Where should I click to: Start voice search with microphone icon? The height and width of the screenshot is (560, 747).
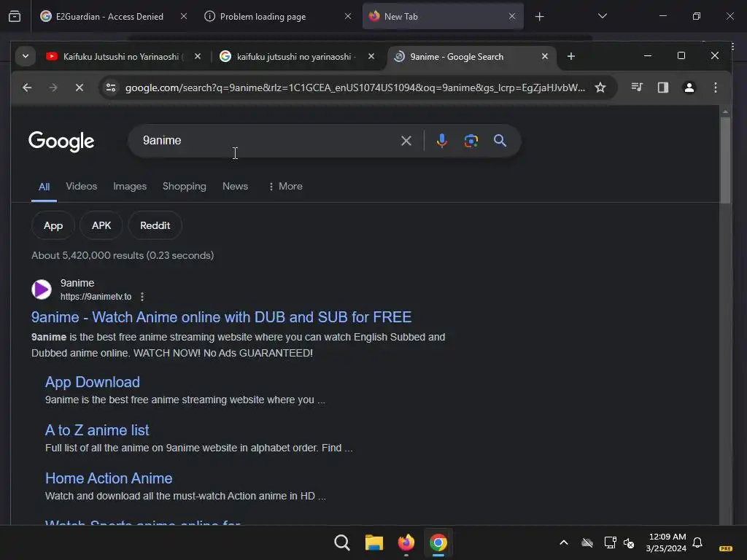[441, 141]
